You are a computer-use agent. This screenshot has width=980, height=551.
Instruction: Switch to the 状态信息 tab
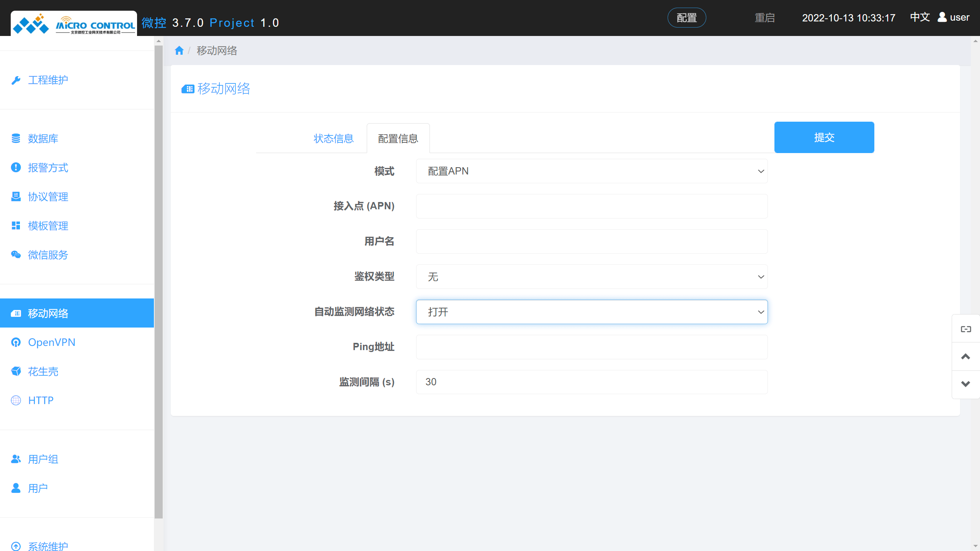(333, 138)
